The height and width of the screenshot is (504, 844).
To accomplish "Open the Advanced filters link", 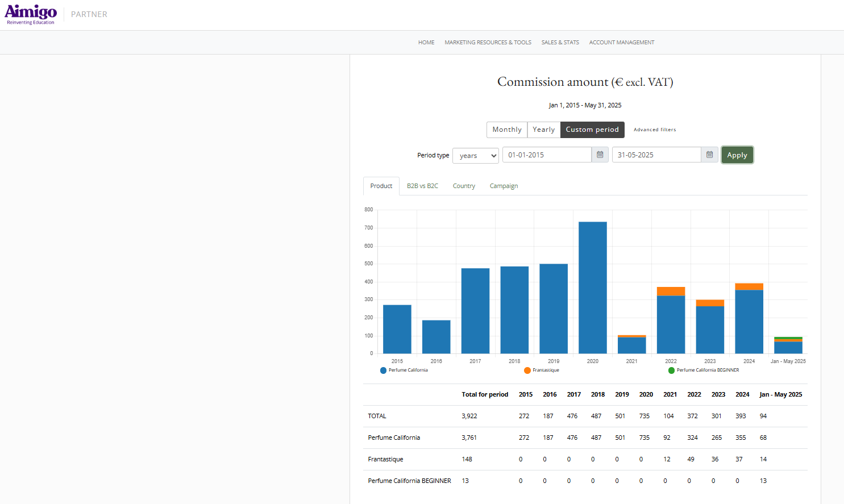I will pyautogui.click(x=655, y=130).
